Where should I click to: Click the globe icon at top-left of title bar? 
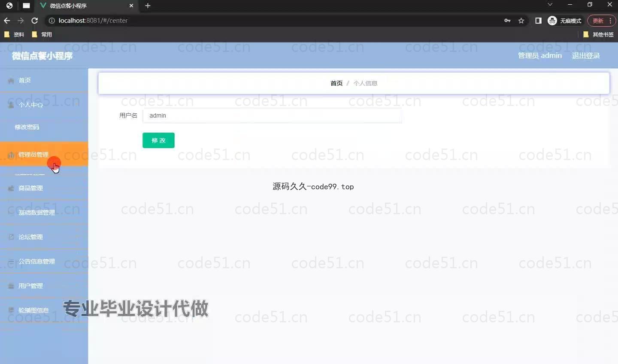[9, 6]
